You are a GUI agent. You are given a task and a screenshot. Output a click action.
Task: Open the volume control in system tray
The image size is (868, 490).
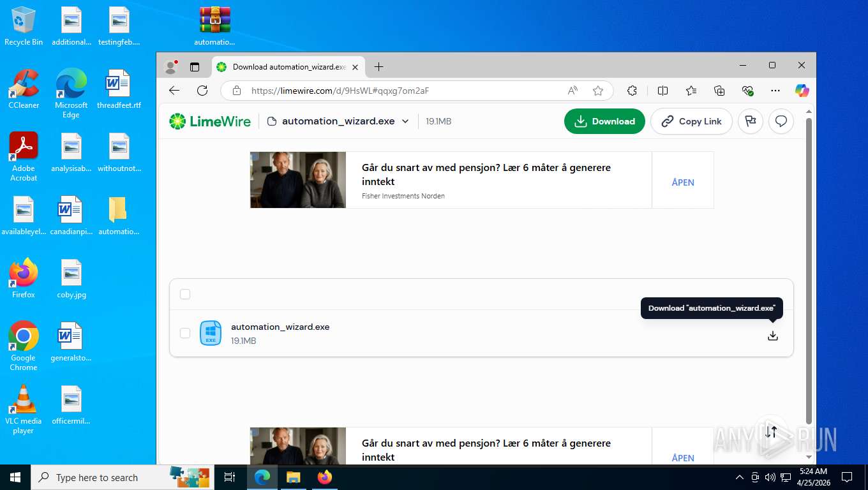(x=770, y=477)
